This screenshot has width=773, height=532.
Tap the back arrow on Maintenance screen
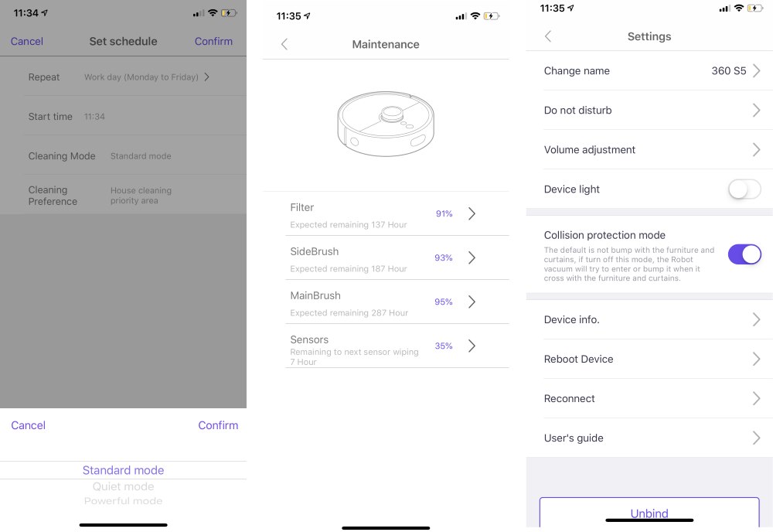(284, 44)
